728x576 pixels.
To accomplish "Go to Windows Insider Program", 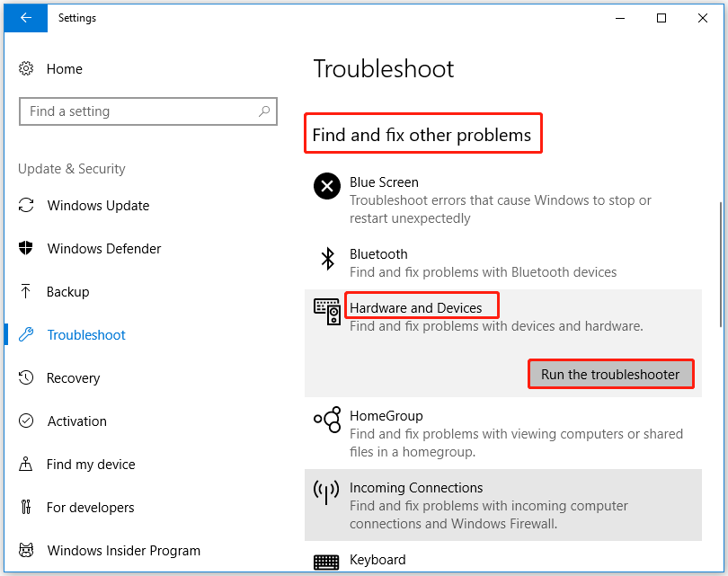I will [x=123, y=551].
